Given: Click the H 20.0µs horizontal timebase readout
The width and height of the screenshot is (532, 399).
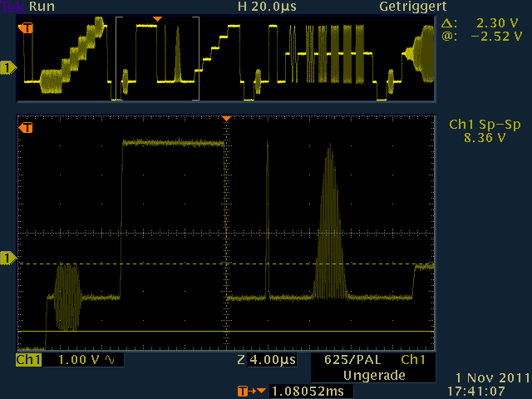Looking at the screenshot, I should coord(267,7).
